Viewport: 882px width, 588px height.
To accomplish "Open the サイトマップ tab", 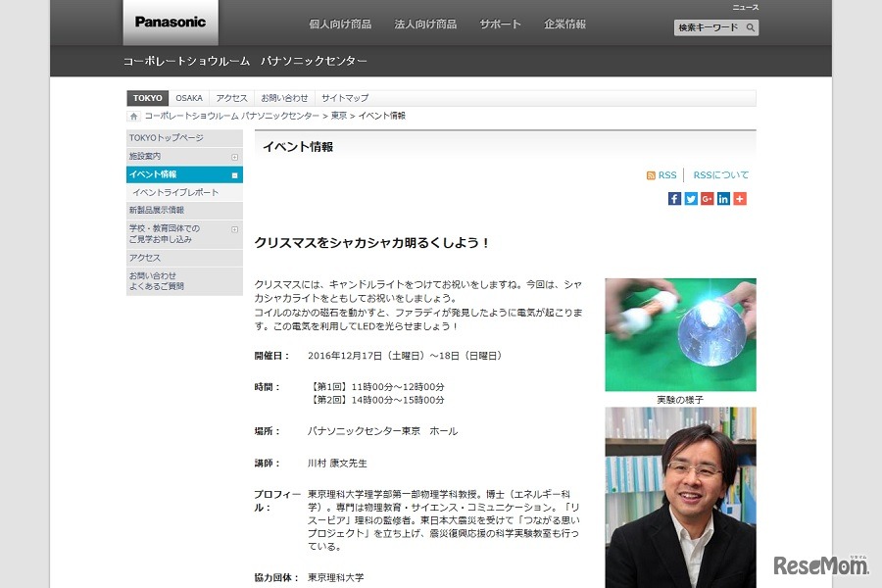I will tap(345, 98).
